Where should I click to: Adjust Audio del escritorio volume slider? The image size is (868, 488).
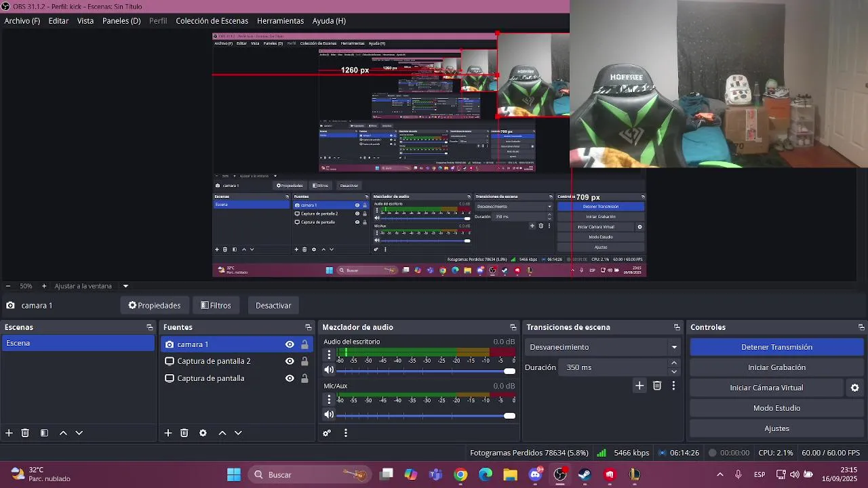[426, 371]
